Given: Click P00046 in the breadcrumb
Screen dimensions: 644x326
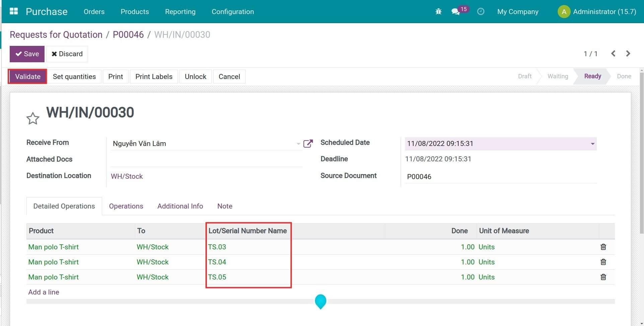Looking at the screenshot, I should click(128, 35).
